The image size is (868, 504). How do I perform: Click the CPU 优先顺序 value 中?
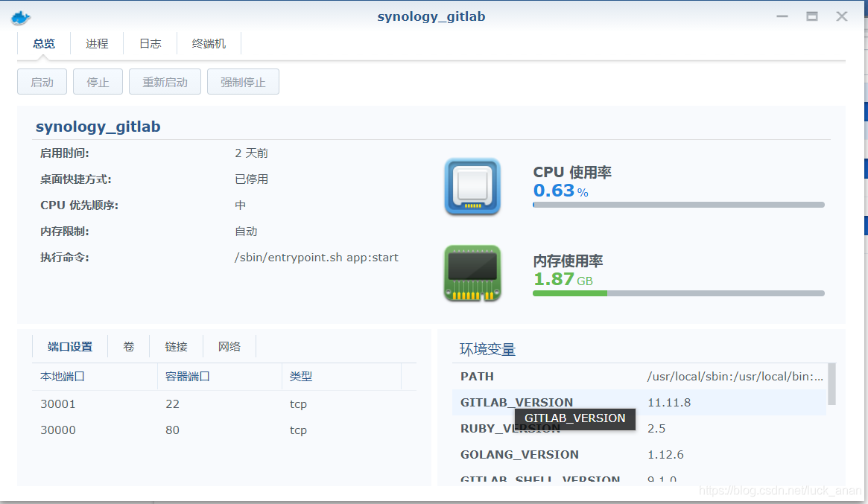[240, 205]
